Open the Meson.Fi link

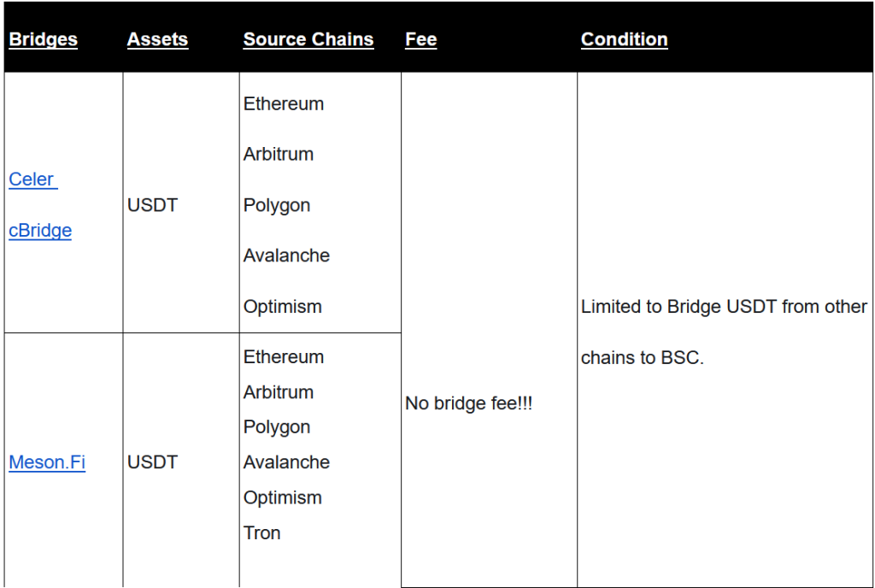(x=47, y=462)
